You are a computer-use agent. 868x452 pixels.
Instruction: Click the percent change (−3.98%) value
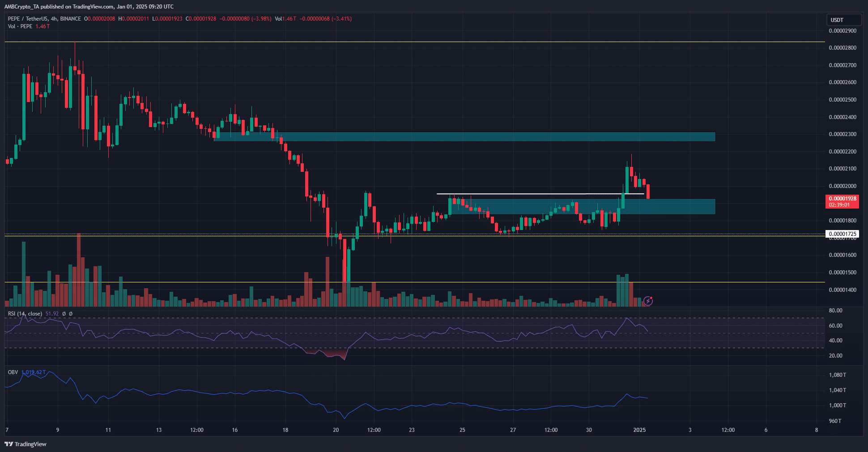(261, 19)
